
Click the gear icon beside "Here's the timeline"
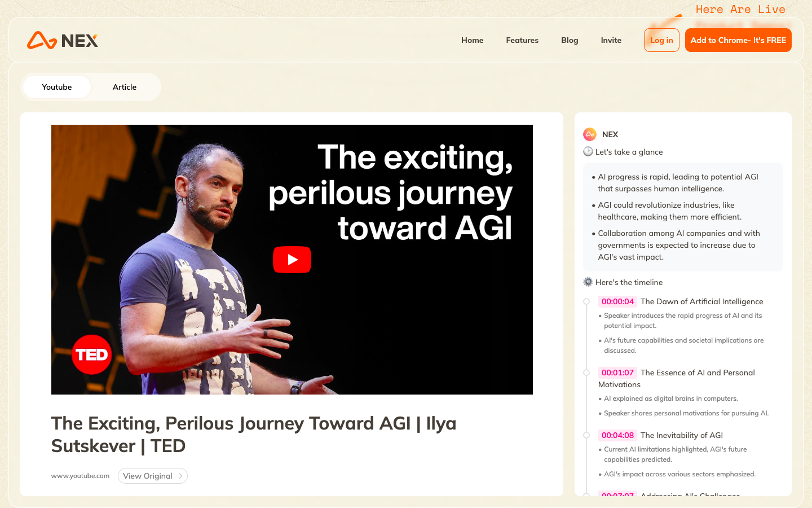[588, 282]
